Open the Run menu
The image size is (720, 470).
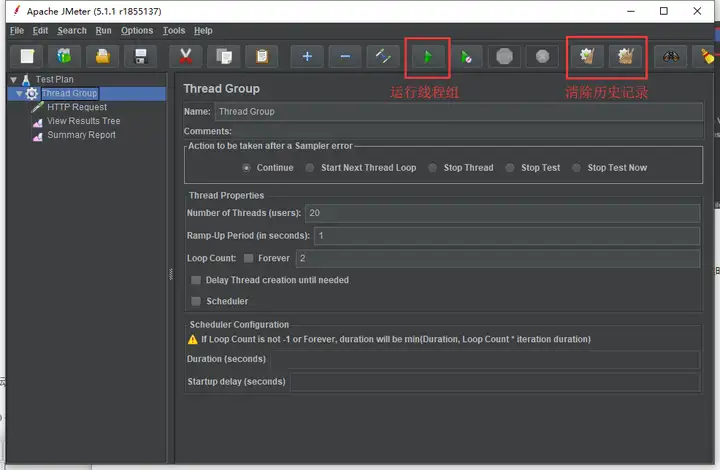click(x=103, y=31)
